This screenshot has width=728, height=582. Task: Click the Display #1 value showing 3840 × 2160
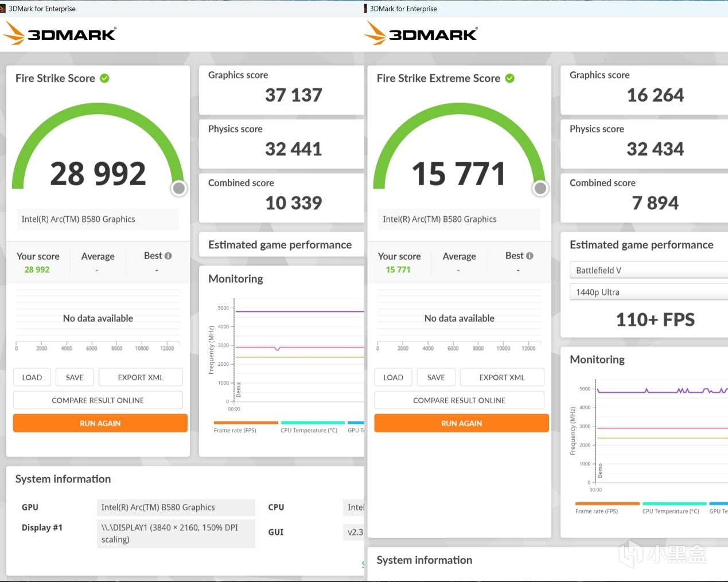tap(176, 533)
